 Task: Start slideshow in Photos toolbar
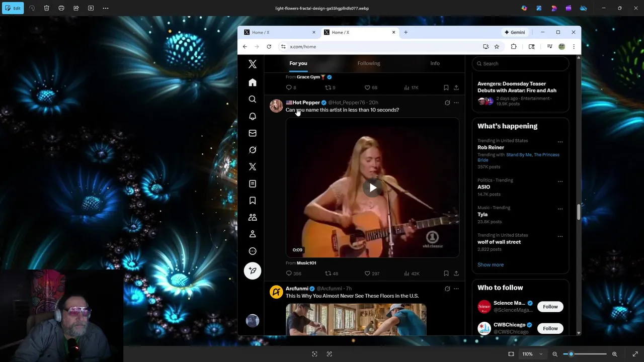tap(91, 8)
